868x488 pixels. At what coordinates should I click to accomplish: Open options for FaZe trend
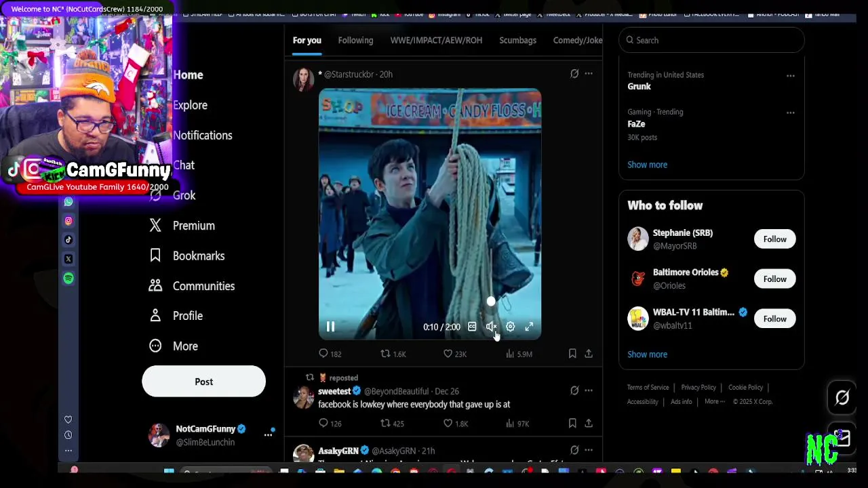point(790,113)
